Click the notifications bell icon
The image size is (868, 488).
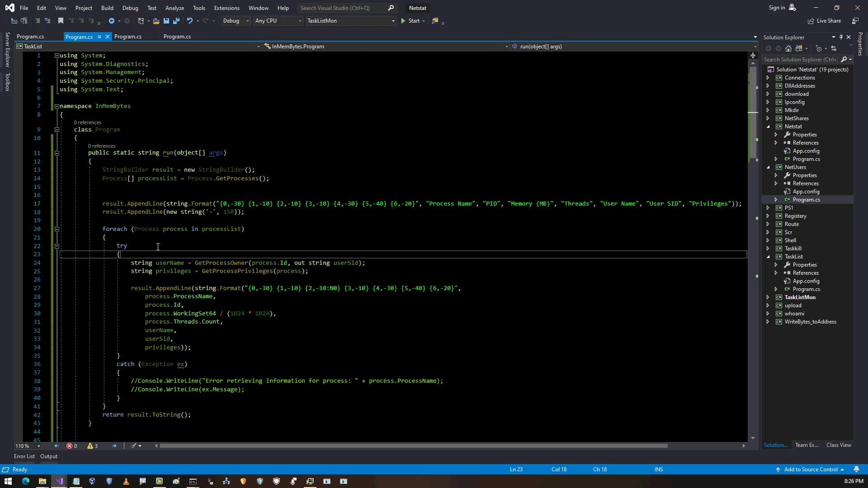(x=856, y=469)
